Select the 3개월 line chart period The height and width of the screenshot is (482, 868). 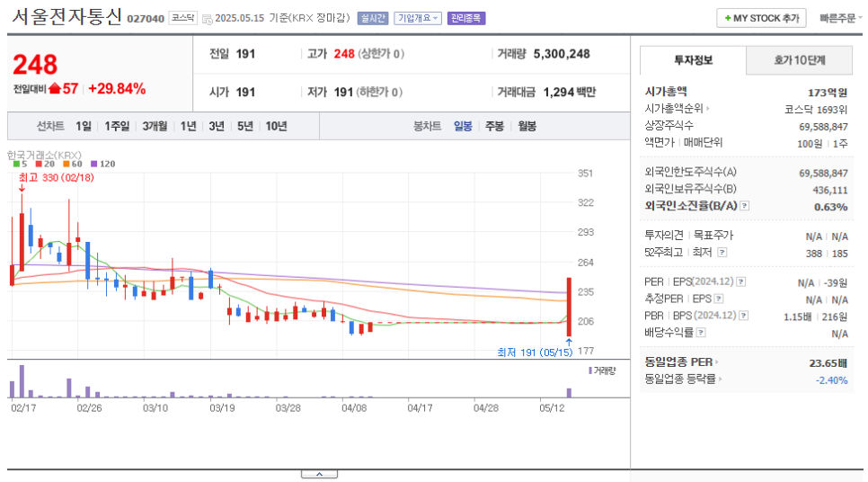(155, 126)
